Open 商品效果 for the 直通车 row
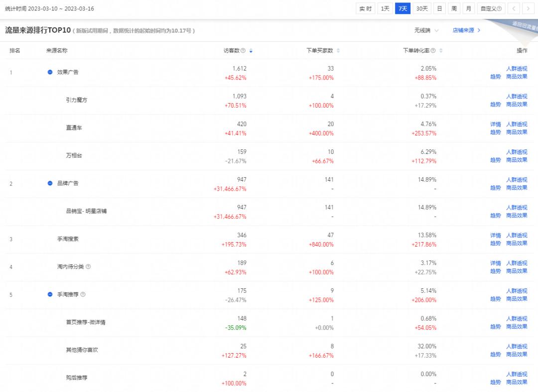This screenshot has height=392, width=538. tap(517, 132)
